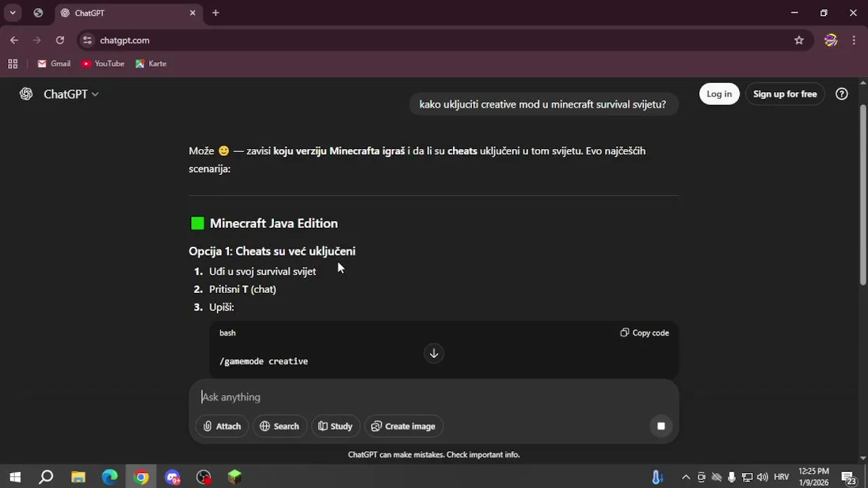Viewport: 868px width, 488px height.
Task: Open the Minecraft block icon in taskbar
Action: point(235,477)
